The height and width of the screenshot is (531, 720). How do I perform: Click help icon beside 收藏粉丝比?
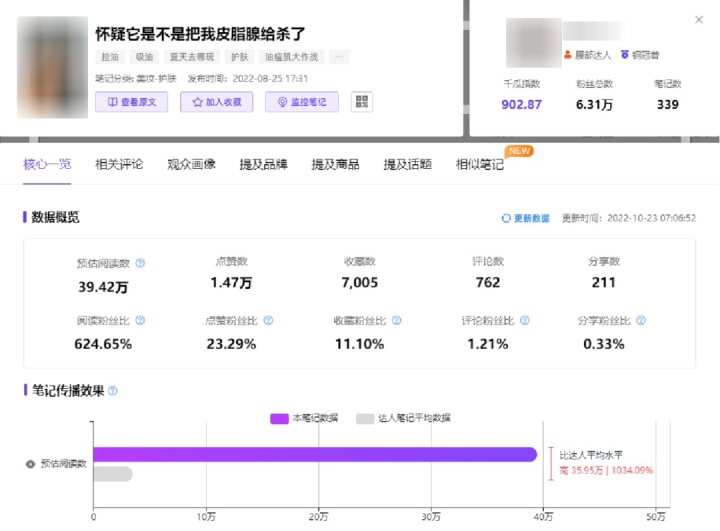pyautogui.click(x=396, y=320)
